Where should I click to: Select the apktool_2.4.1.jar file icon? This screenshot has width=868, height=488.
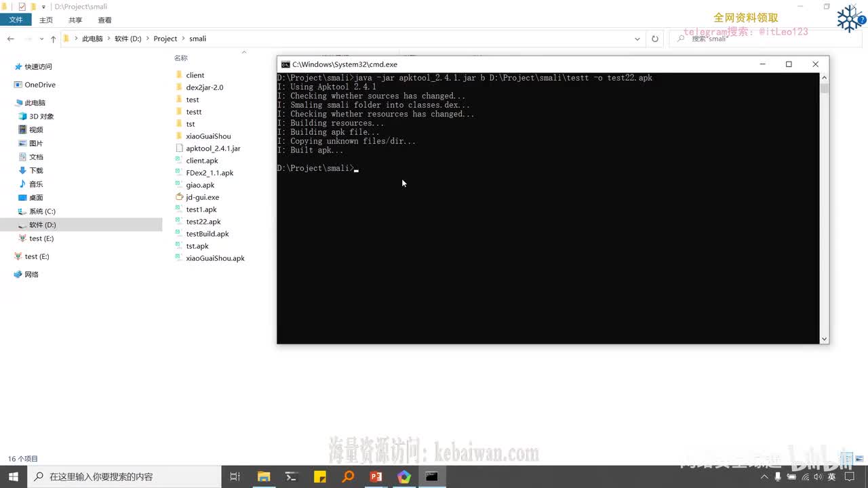pyautogui.click(x=179, y=148)
